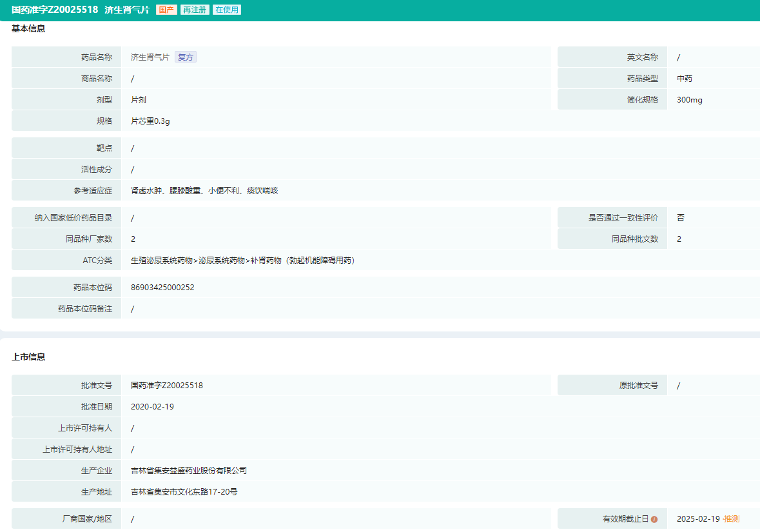Click the orange 推测 label
760x532 pixels.
click(732, 519)
